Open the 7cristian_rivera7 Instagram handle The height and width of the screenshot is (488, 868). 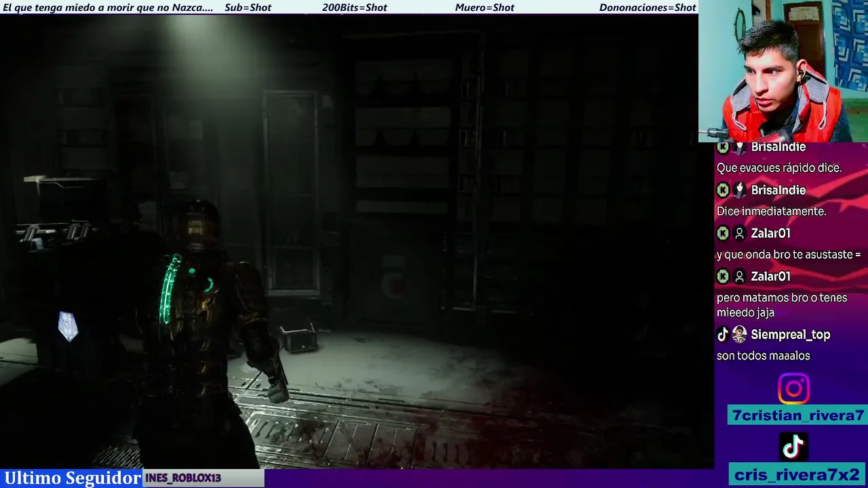(x=797, y=415)
